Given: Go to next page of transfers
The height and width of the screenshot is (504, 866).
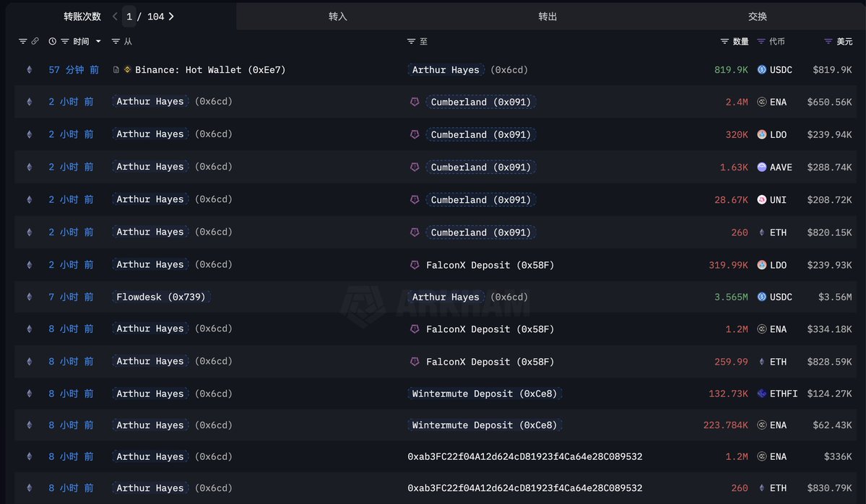Looking at the screenshot, I should (171, 16).
